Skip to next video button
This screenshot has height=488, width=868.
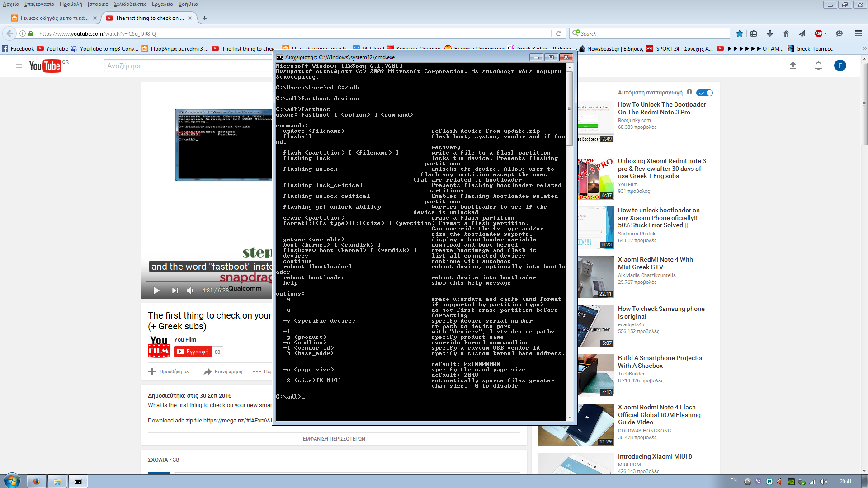pos(175,291)
